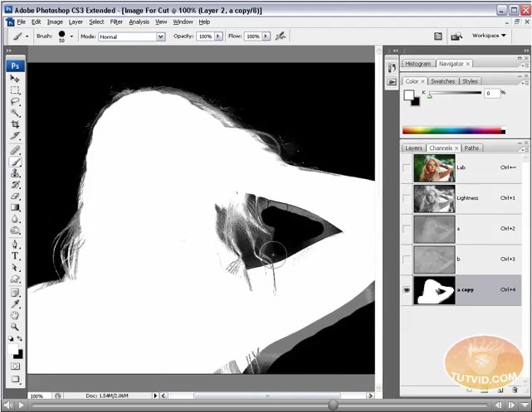Switch to the Swatches tab
This screenshot has height=412, width=532.
[442, 81]
